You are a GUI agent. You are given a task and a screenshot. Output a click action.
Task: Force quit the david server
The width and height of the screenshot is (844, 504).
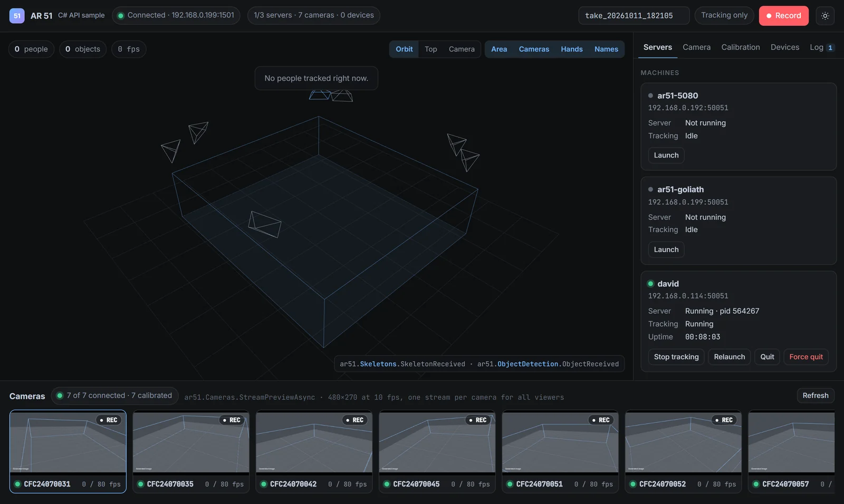coord(806,357)
